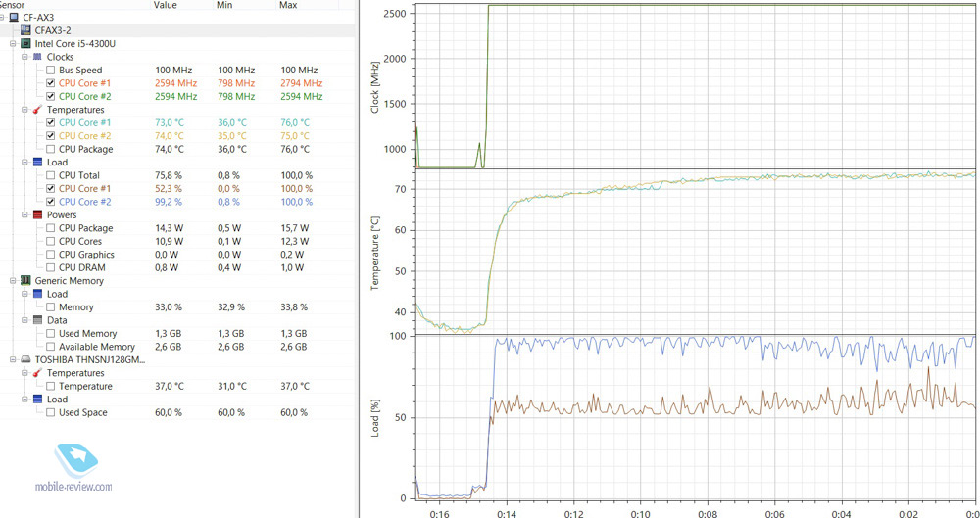This screenshot has height=518, width=980.
Task: Click the thermometer icon under Intel Core i5-4300U
Action: pos(37,110)
